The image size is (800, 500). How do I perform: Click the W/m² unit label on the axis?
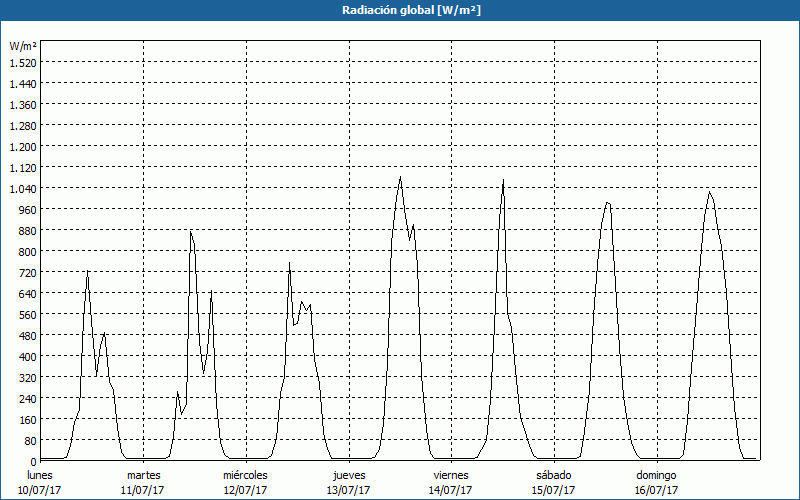tap(22, 46)
